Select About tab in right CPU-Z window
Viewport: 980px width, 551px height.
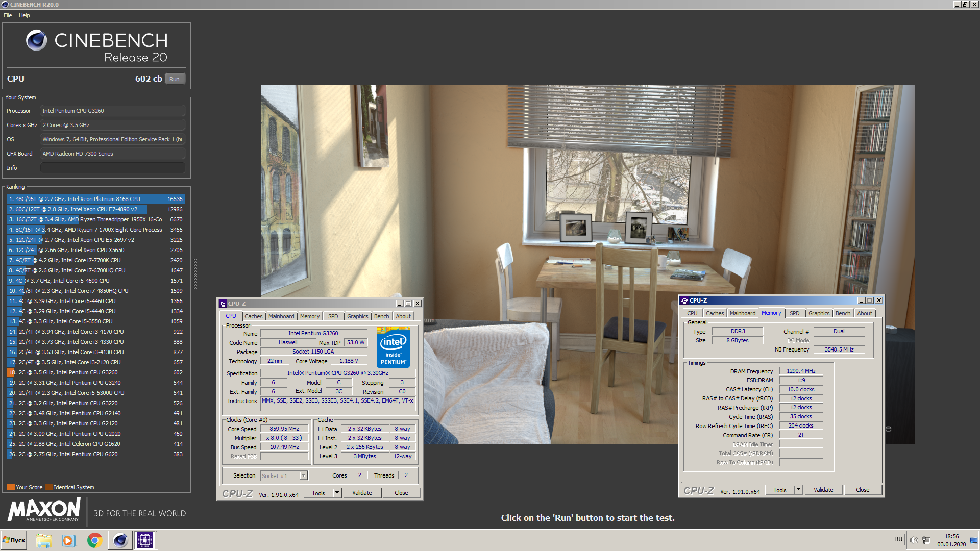[x=865, y=313]
